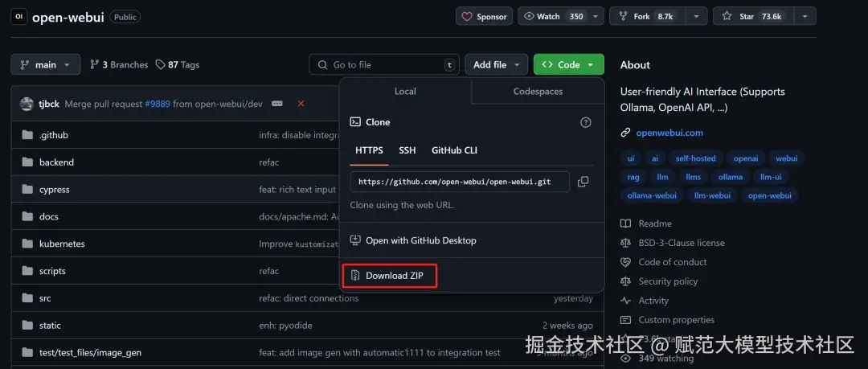Click the kubernetes folder icon

[27, 244]
